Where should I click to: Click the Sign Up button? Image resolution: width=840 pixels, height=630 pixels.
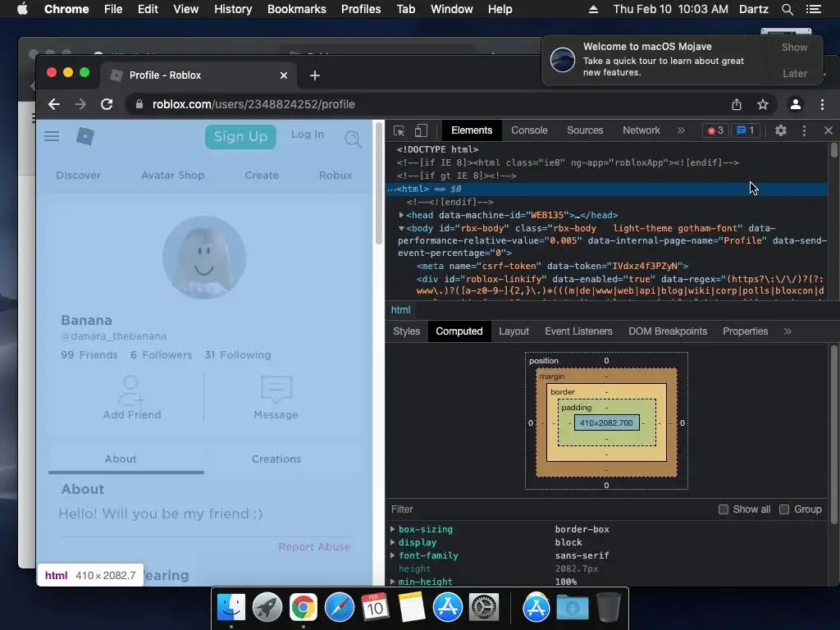click(x=240, y=137)
